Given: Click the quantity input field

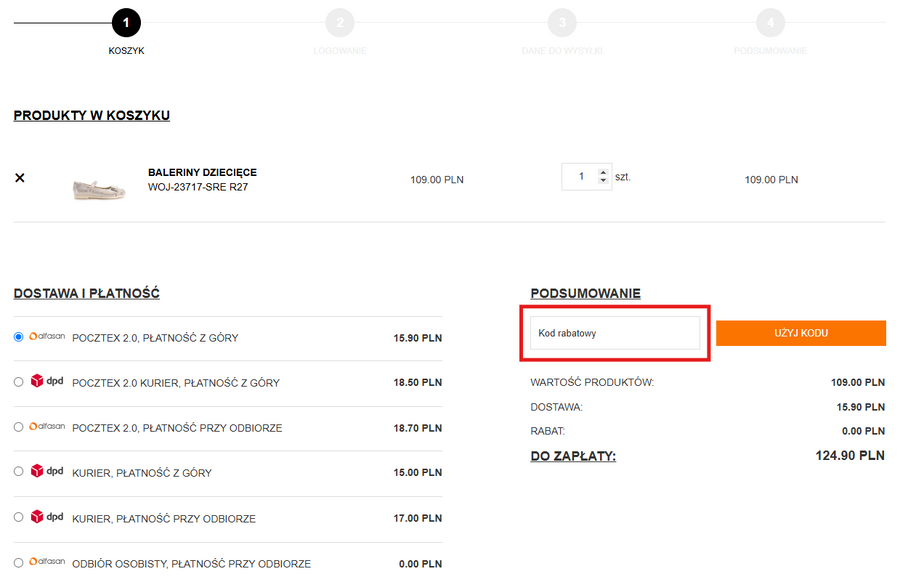Looking at the screenshot, I should coord(580,177).
